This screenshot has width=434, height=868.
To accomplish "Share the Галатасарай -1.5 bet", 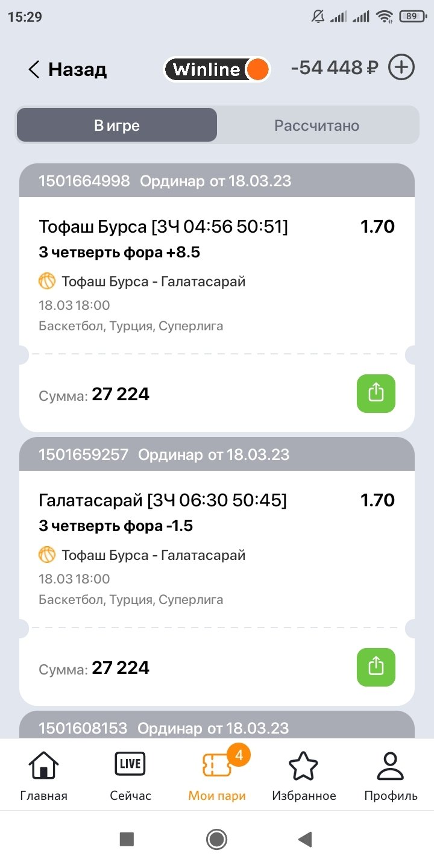I will [376, 667].
